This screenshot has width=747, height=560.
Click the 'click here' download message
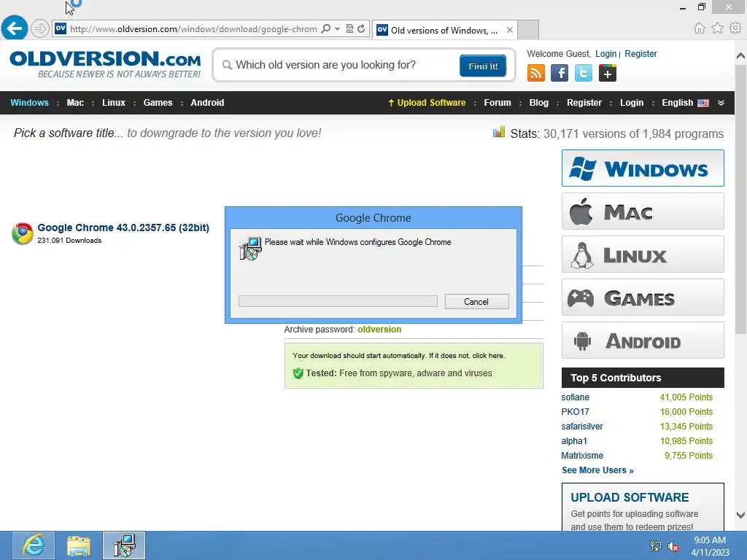pos(488,356)
